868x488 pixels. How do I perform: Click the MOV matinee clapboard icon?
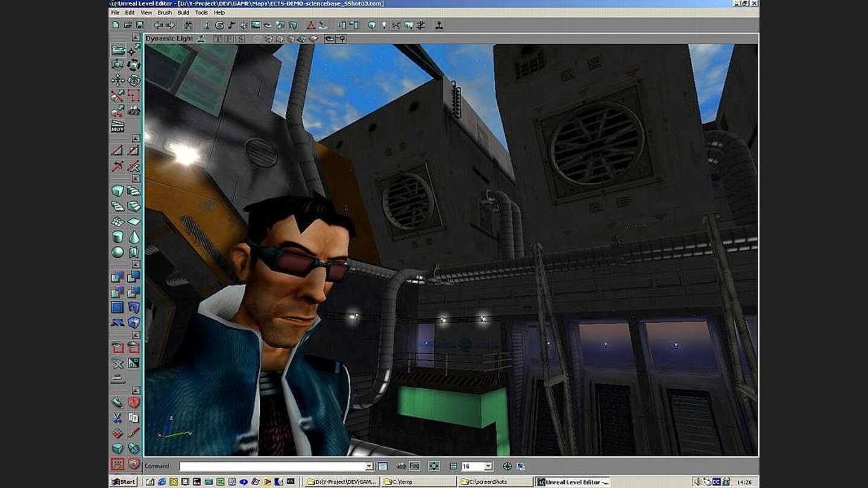click(118, 126)
